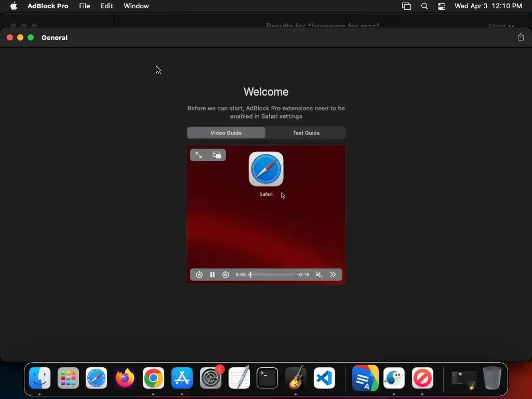
Task: Launch Google Chrome from the Dock
Action: pyautogui.click(x=153, y=378)
